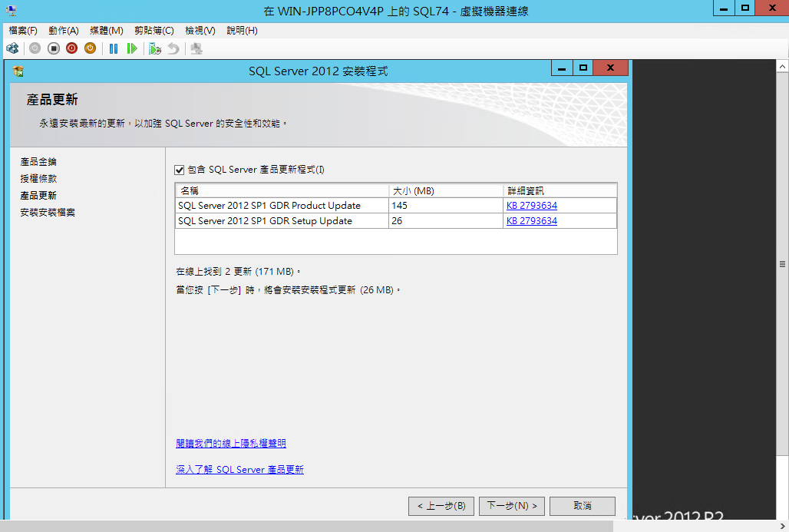789x532 pixels.
Task: Shut down the VM with the red power icon
Action: (72, 48)
